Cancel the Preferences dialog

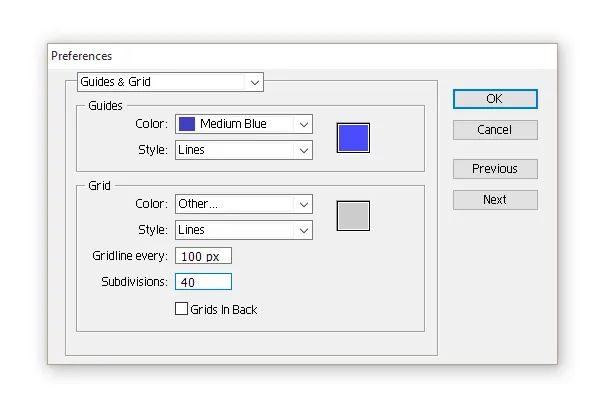(495, 130)
